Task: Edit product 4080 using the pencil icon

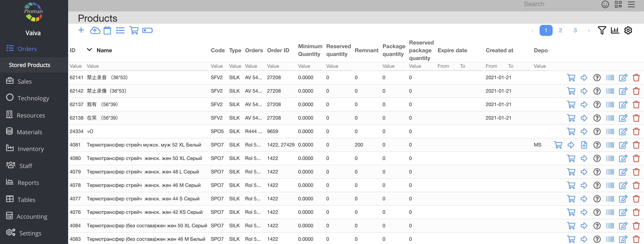Action: [623, 158]
